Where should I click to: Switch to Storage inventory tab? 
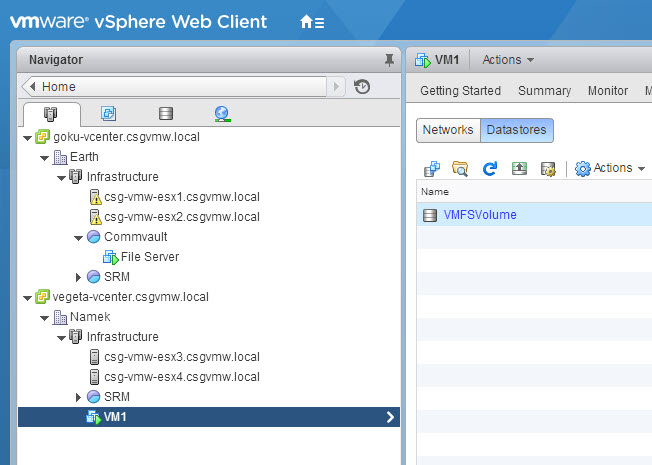(166, 114)
